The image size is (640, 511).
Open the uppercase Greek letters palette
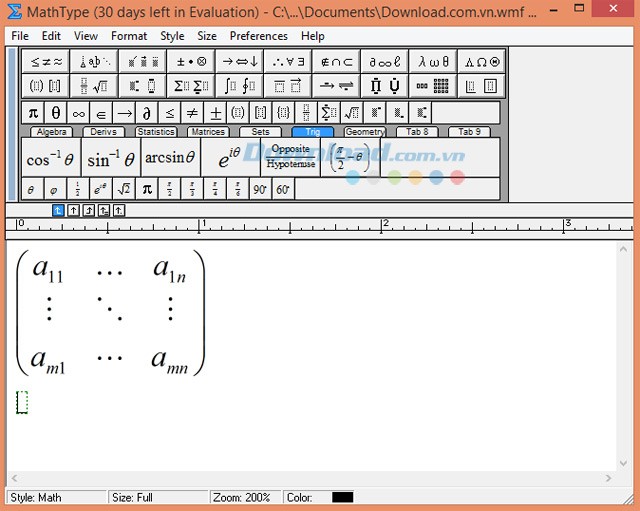click(x=482, y=62)
